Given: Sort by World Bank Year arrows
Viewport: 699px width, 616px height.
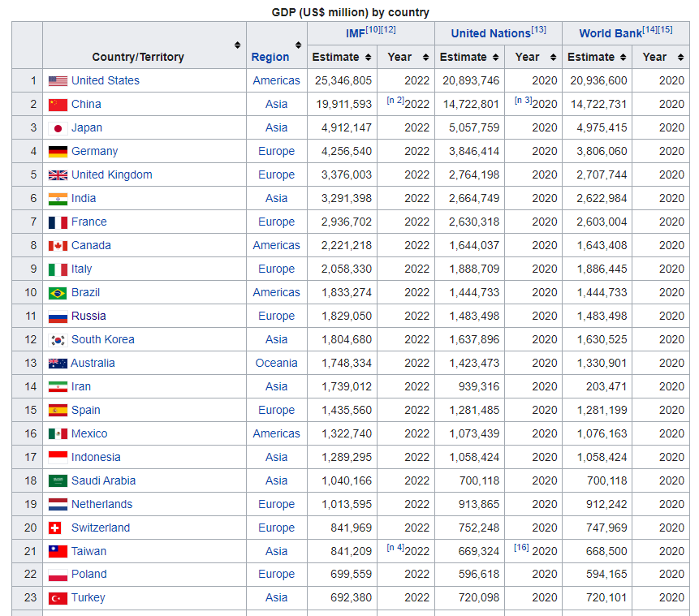Looking at the screenshot, I should pyautogui.click(x=681, y=58).
